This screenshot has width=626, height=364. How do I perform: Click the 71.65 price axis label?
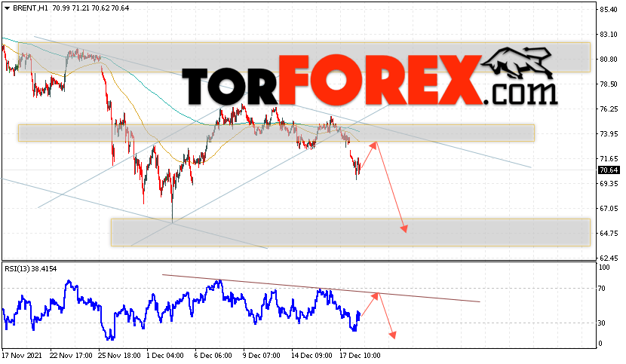click(x=609, y=159)
